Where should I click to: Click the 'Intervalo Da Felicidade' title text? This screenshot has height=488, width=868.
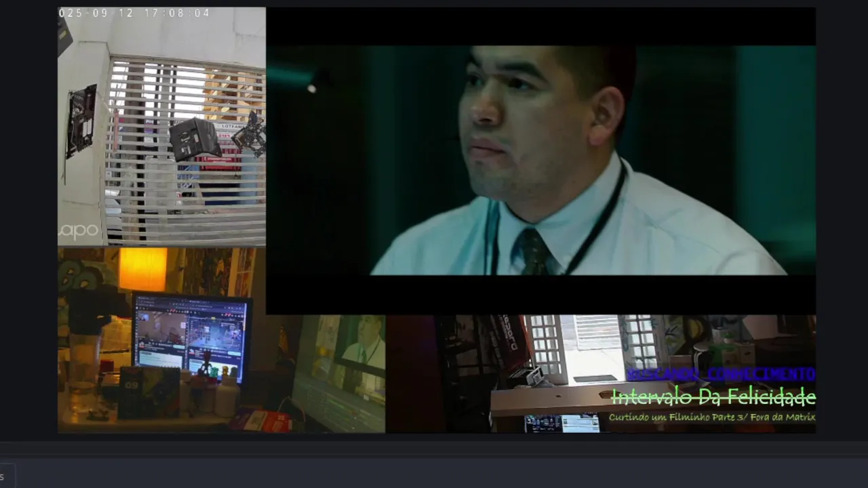pyautogui.click(x=713, y=397)
